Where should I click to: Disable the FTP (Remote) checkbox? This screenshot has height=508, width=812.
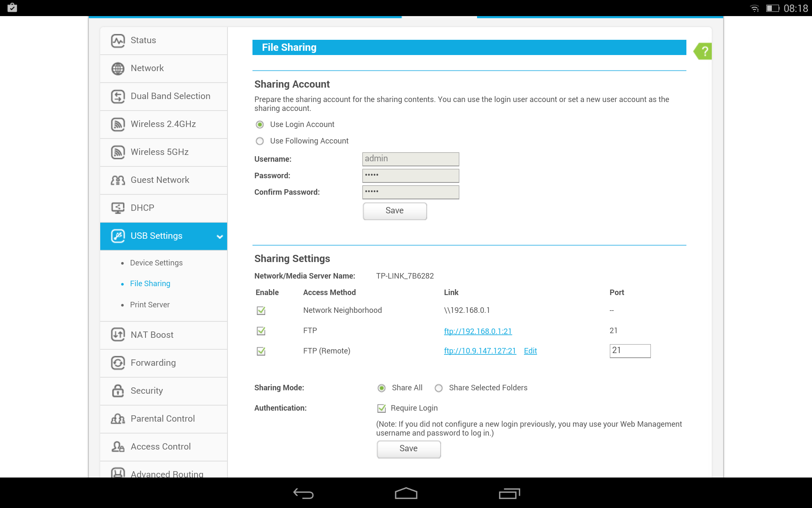261,351
